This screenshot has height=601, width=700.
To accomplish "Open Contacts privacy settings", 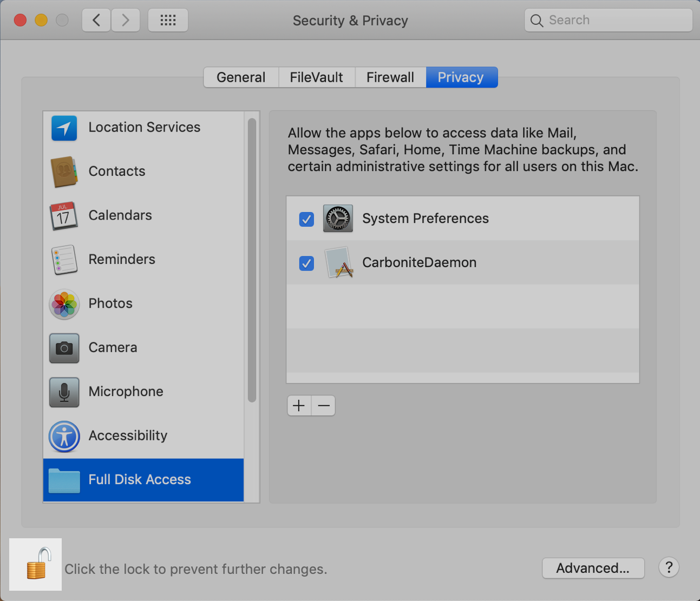I will click(64, 172).
